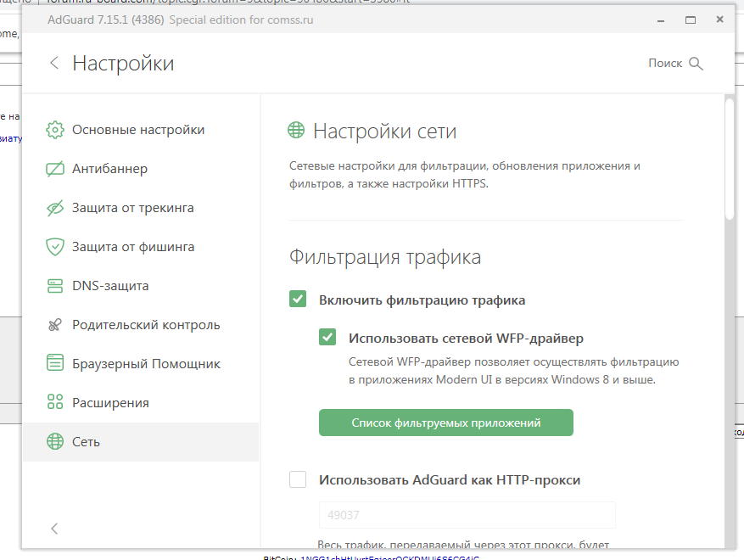Viewport: 744px width, 560px height.
Task: Open Список фильтруемых приложений
Action: 446,423
